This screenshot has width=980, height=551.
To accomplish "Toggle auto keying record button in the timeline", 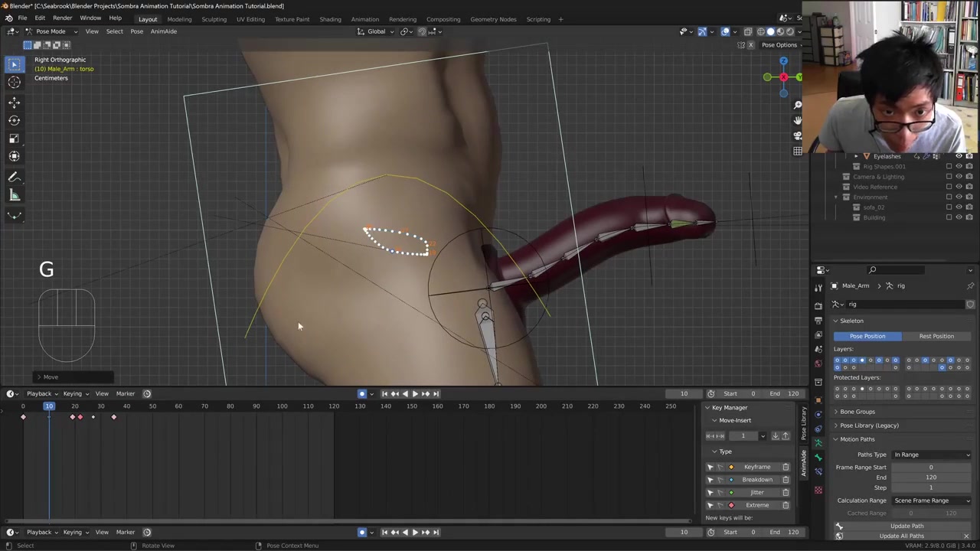I will point(362,394).
